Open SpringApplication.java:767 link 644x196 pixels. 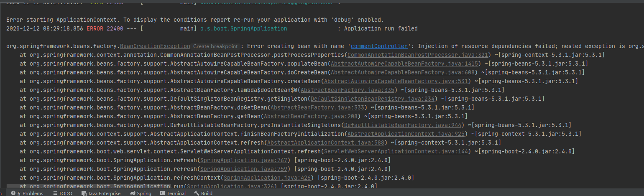tap(244, 160)
